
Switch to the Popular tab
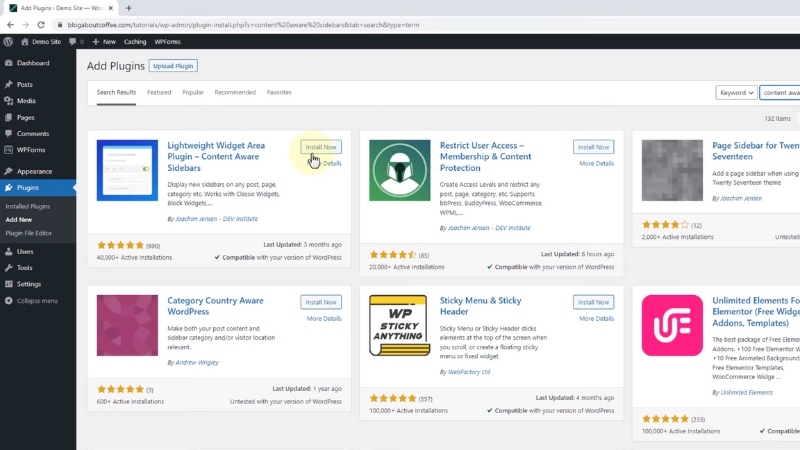point(193,92)
